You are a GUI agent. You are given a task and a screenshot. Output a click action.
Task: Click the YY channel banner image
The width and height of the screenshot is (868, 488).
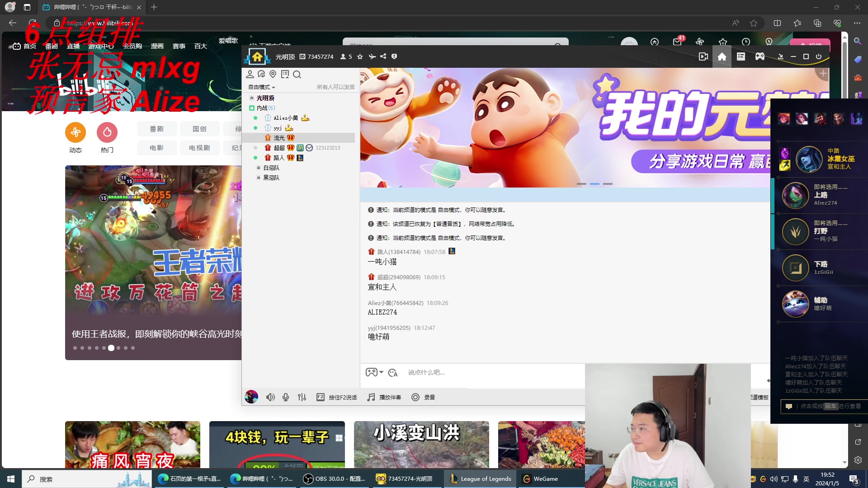(x=565, y=127)
